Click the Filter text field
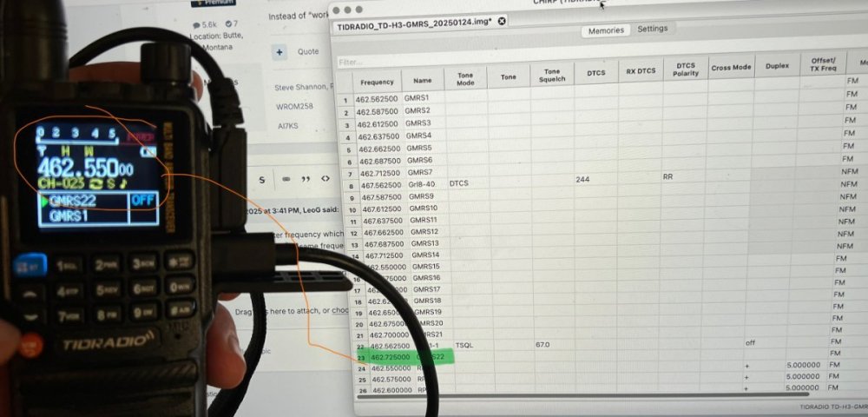This screenshot has width=868, height=417. point(521,62)
